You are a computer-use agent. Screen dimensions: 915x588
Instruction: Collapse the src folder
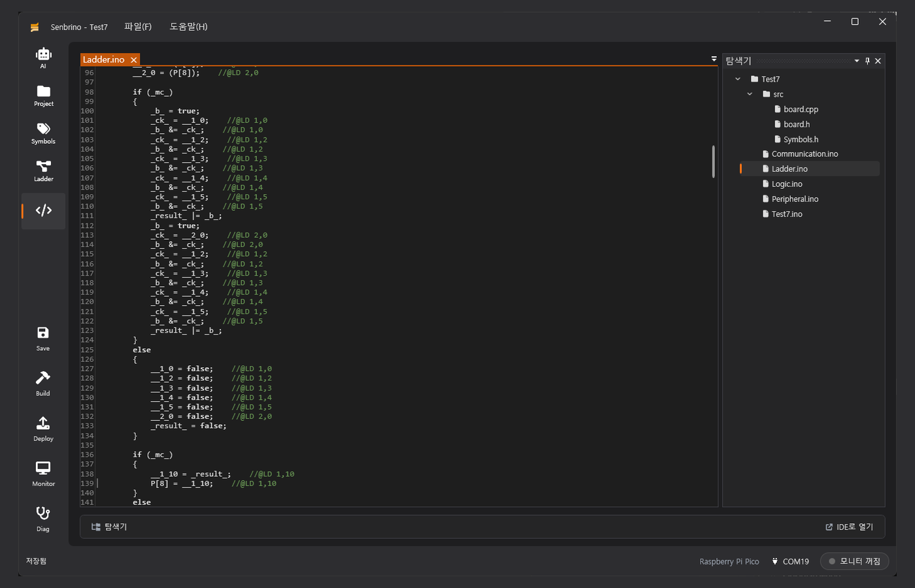tap(750, 94)
